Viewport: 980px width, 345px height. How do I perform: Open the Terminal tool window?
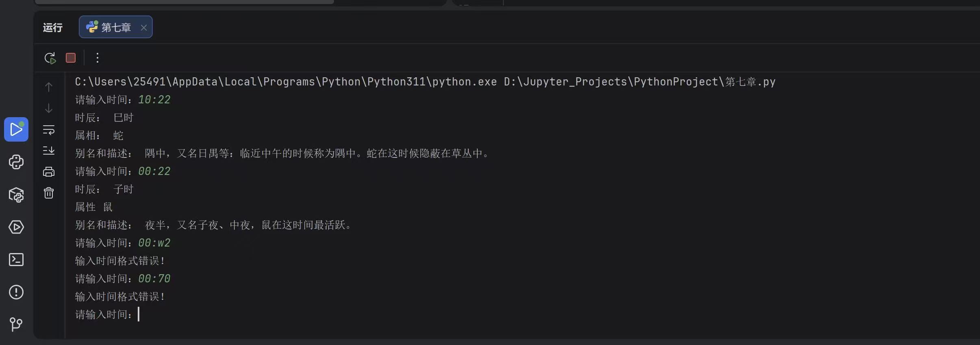click(16, 260)
